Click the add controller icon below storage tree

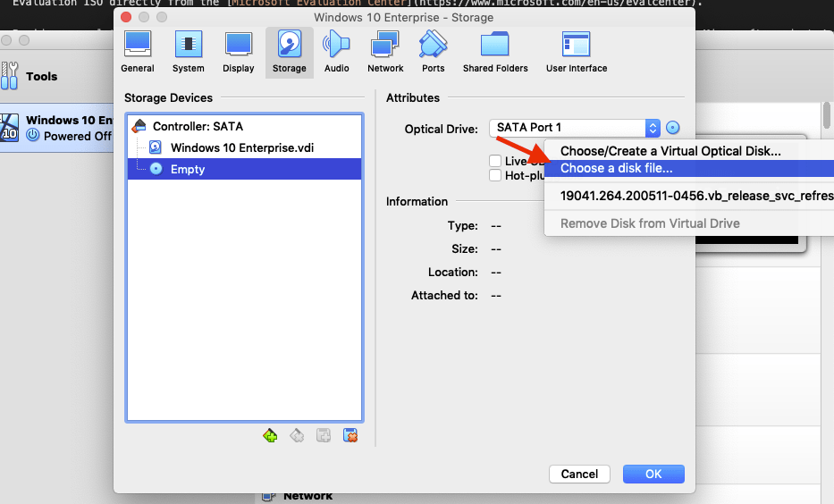[270, 436]
